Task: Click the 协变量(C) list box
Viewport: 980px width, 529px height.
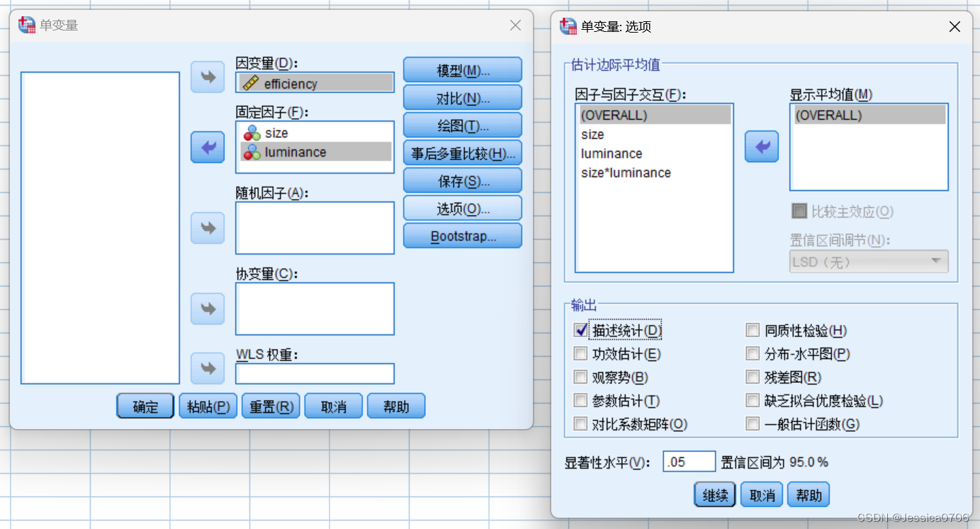Action: [x=315, y=308]
